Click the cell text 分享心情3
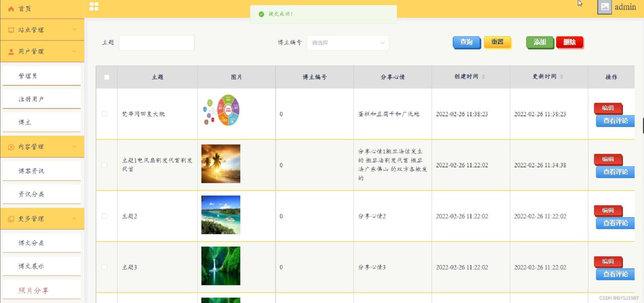This screenshot has width=644, height=303. coord(372,267)
